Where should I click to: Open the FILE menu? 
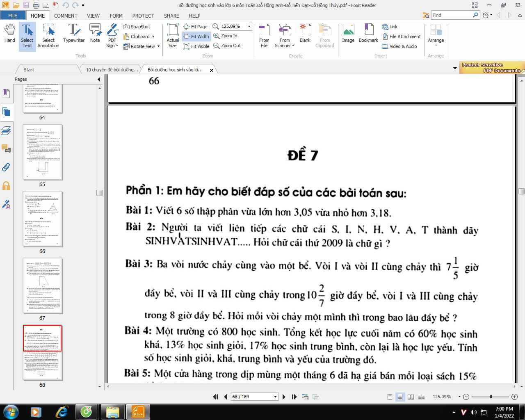pyautogui.click(x=13, y=16)
